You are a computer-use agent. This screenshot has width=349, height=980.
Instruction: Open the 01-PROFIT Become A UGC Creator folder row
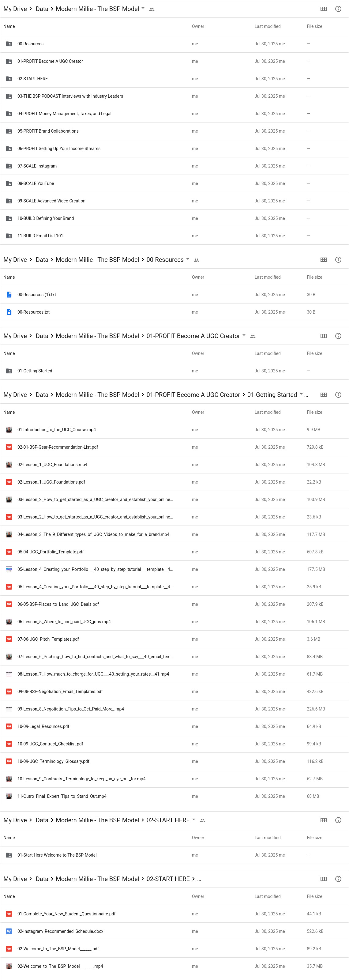coord(174,61)
